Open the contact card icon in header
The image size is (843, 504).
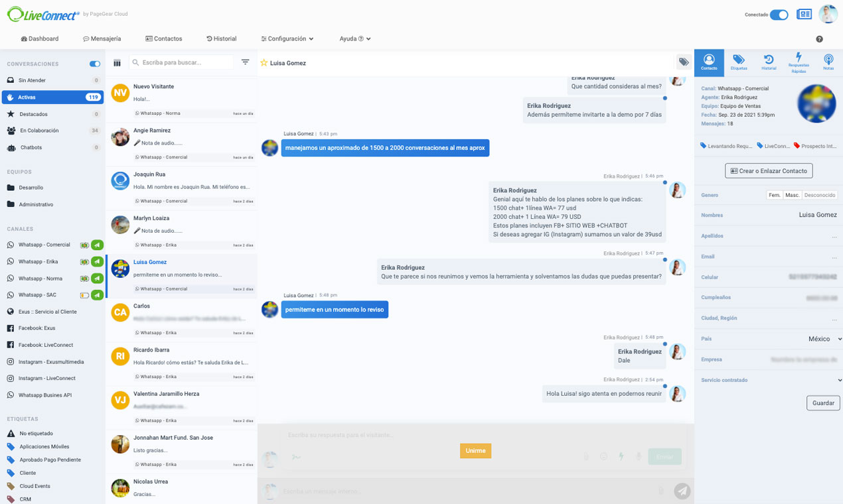click(804, 15)
